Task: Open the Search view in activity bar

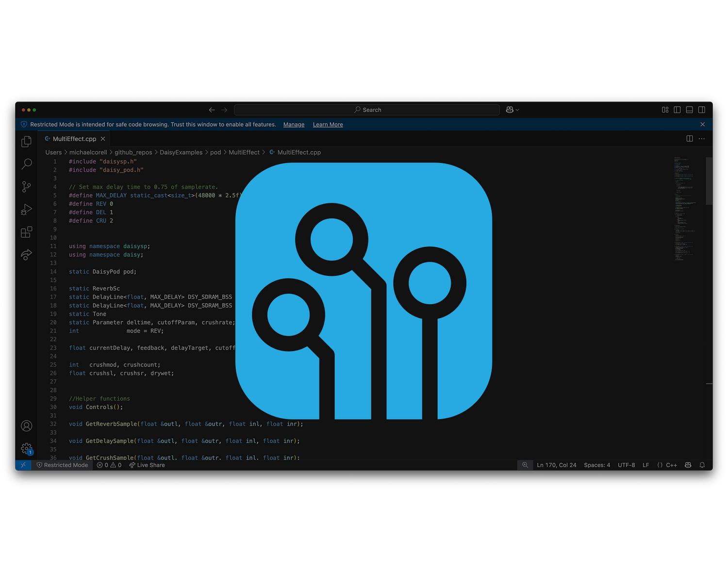Action: pyautogui.click(x=27, y=164)
